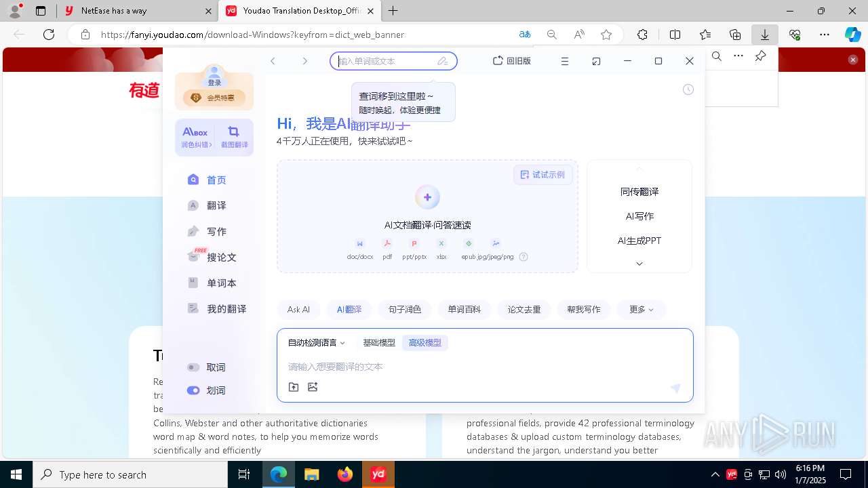Navigate back with left arrow
Screen dimensions: 868x488
tap(273, 61)
